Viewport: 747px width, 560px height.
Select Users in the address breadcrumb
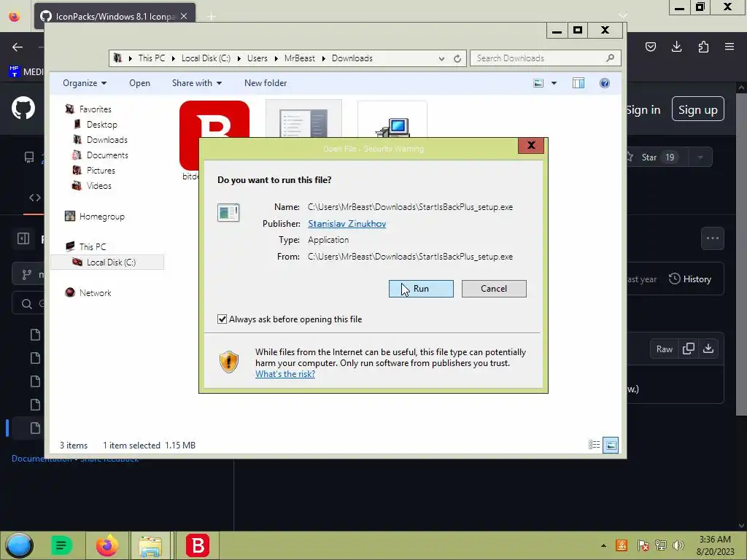(x=258, y=58)
